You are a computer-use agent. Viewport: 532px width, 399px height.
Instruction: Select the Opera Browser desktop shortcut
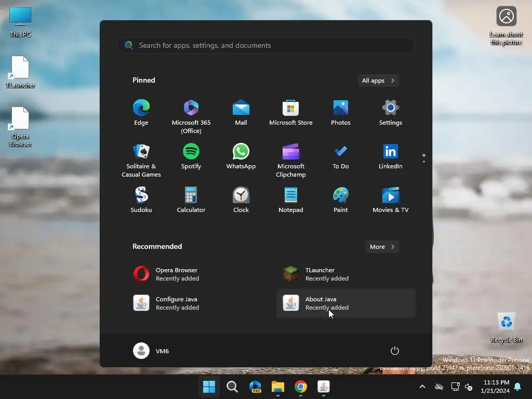pyautogui.click(x=20, y=127)
